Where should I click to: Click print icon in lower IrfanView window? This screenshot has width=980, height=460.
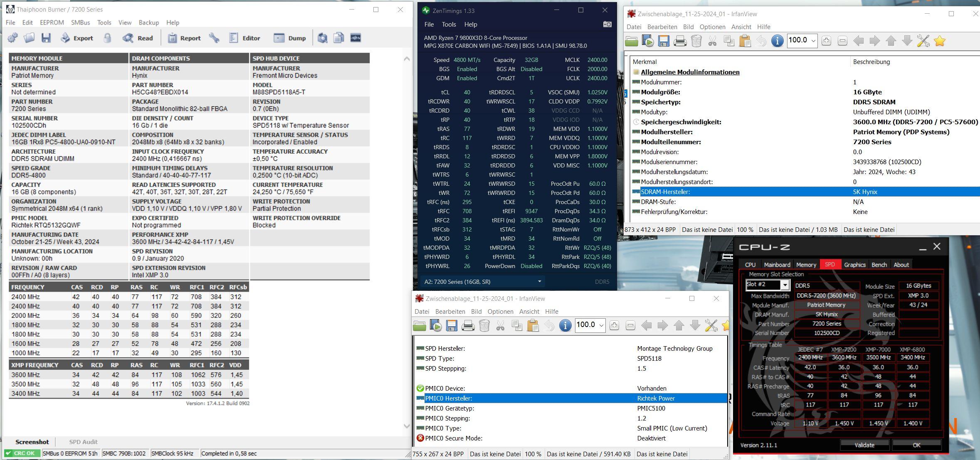point(468,325)
